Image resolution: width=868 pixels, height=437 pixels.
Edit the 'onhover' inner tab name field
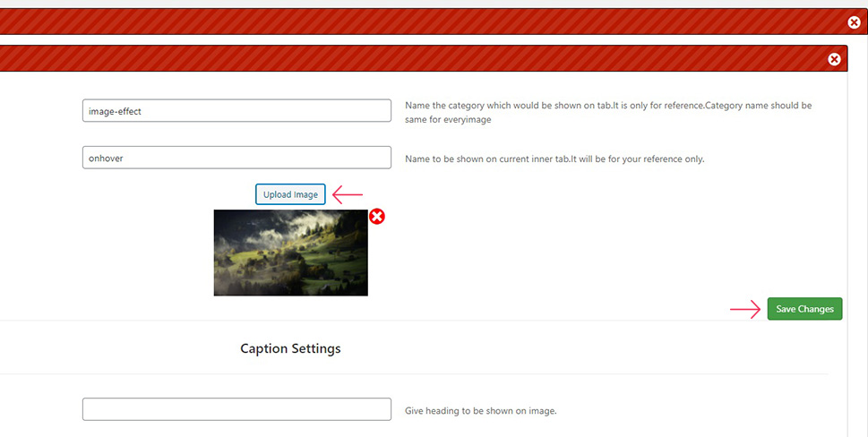point(236,158)
